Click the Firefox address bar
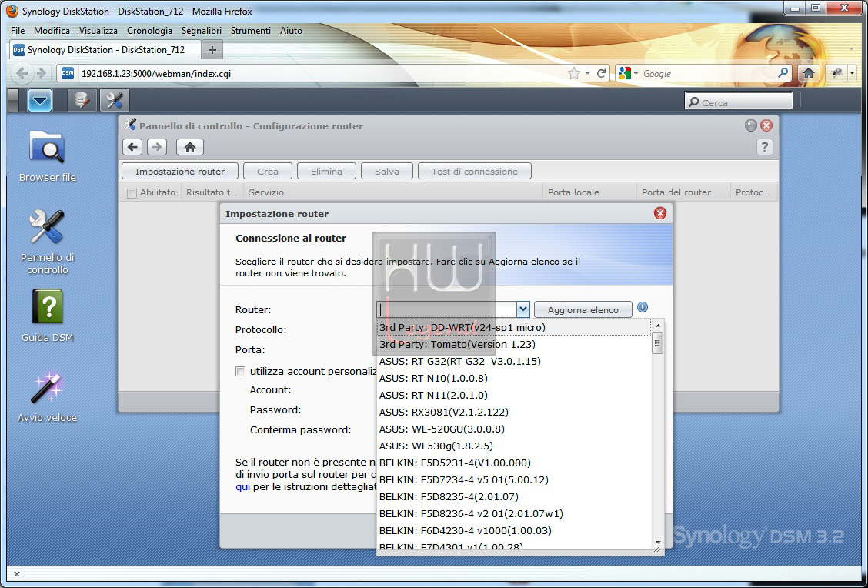This screenshot has width=868, height=588. 321,73
